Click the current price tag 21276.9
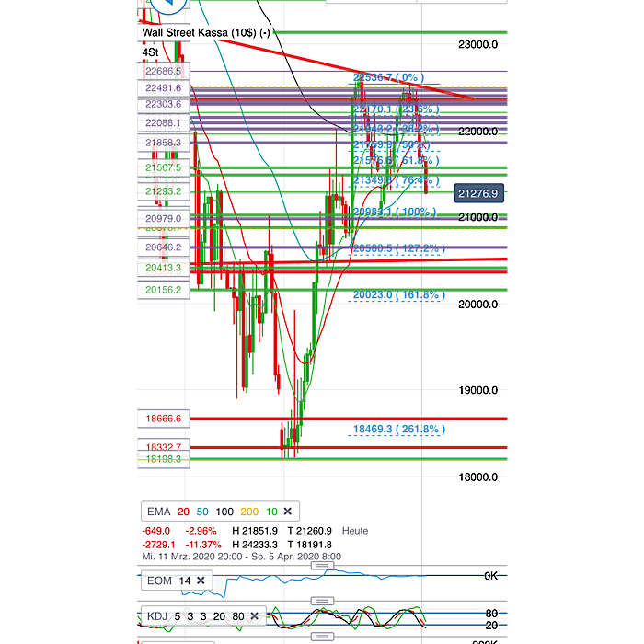 [479, 193]
